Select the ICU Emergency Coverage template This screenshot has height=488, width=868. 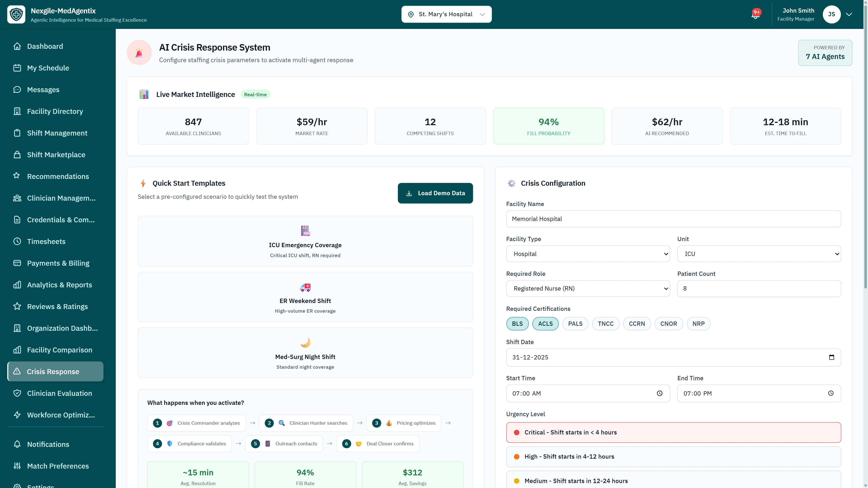click(x=305, y=241)
